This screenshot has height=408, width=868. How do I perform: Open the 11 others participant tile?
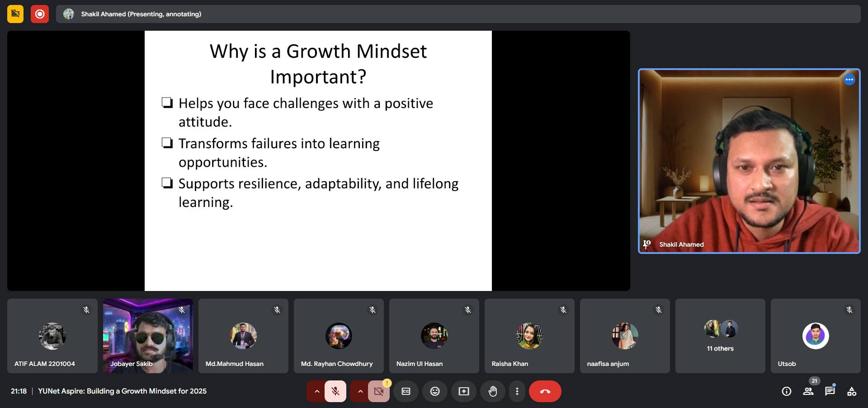(x=720, y=336)
